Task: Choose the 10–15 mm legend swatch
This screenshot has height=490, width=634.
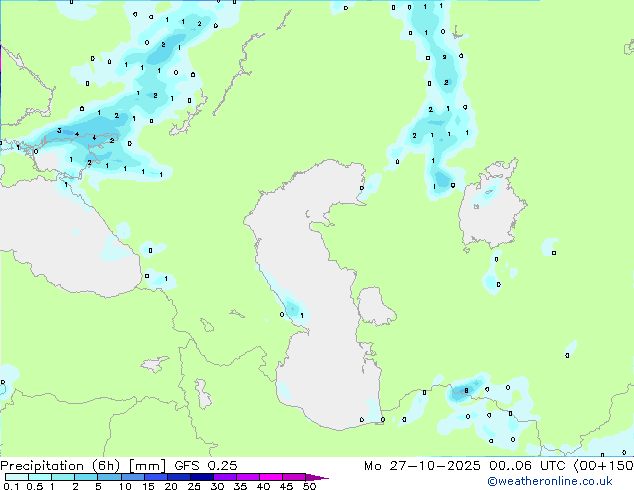Action: (x=132, y=477)
